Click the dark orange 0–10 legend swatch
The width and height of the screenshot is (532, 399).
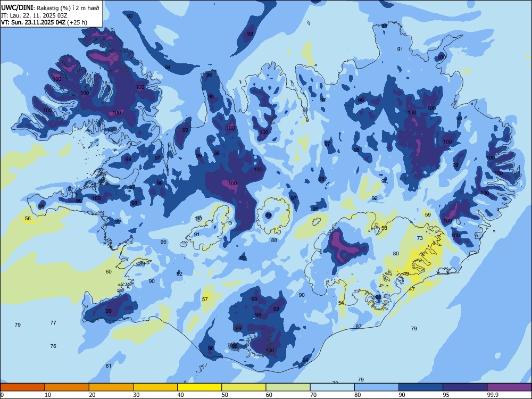pos(22,387)
